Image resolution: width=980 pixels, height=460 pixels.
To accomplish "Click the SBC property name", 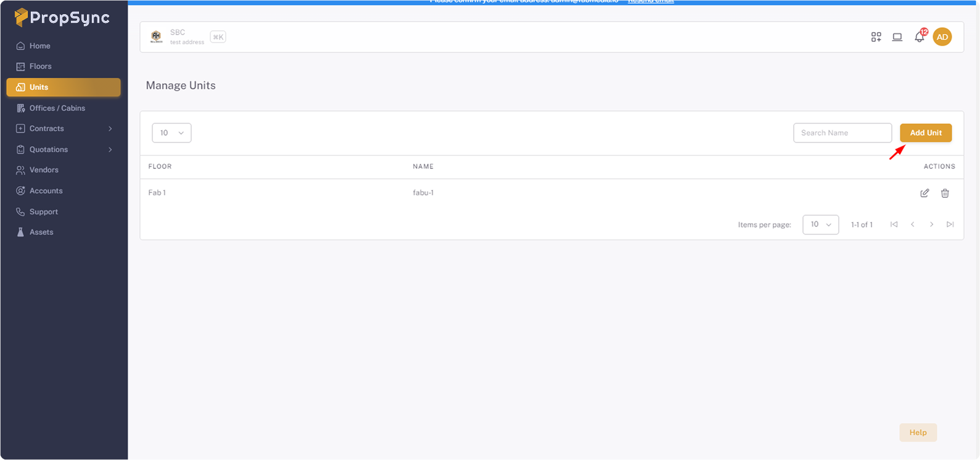I will pos(178,32).
